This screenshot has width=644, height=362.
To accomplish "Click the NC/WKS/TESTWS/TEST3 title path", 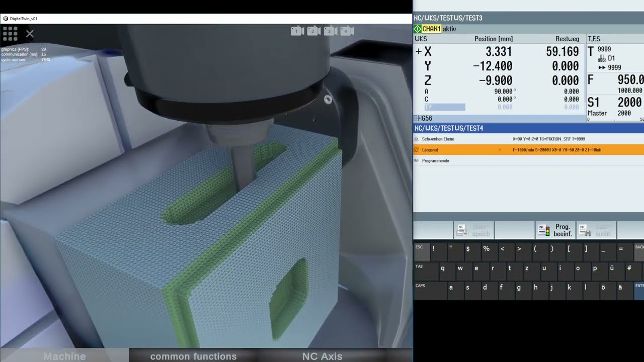I will pyautogui.click(x=448, y=18).
